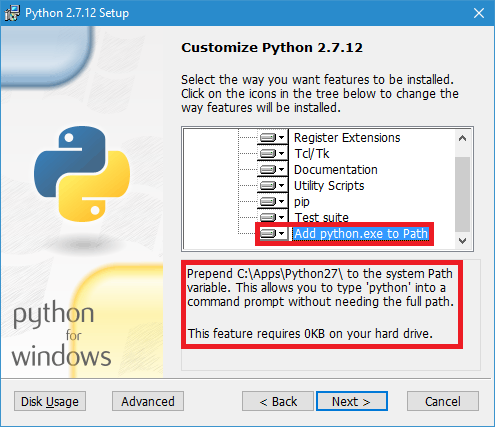The width and height of the screenshot is (495, 427).
Task: Click the Documentation feature drive icon
Action: 268,169
